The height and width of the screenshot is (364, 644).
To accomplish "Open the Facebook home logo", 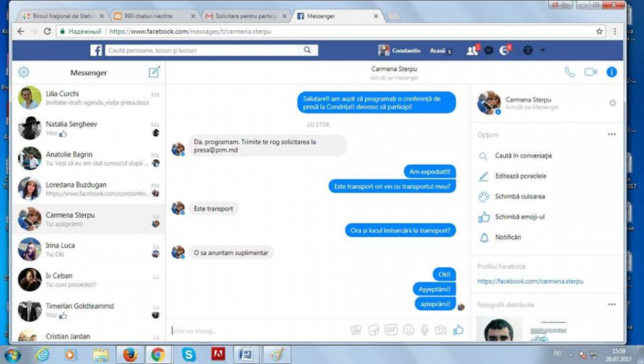I will coord(96,50).
